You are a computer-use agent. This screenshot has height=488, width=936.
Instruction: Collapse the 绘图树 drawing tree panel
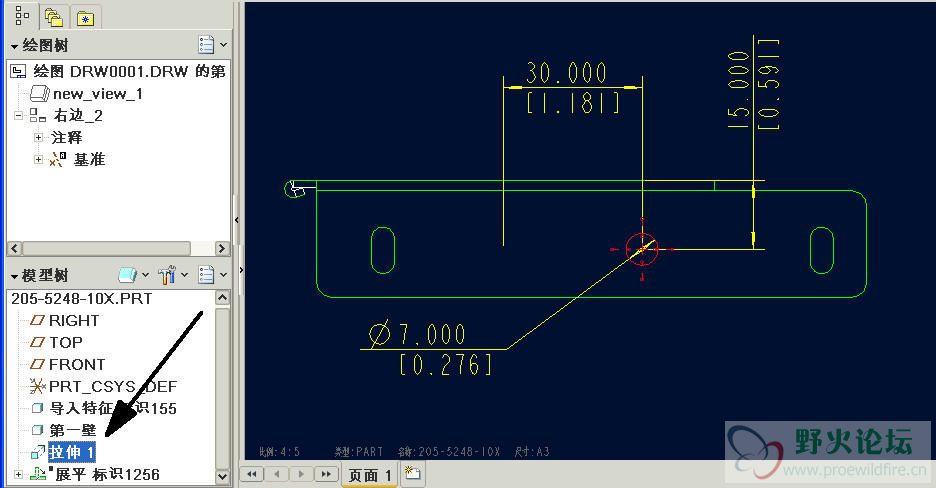[14, 46]
